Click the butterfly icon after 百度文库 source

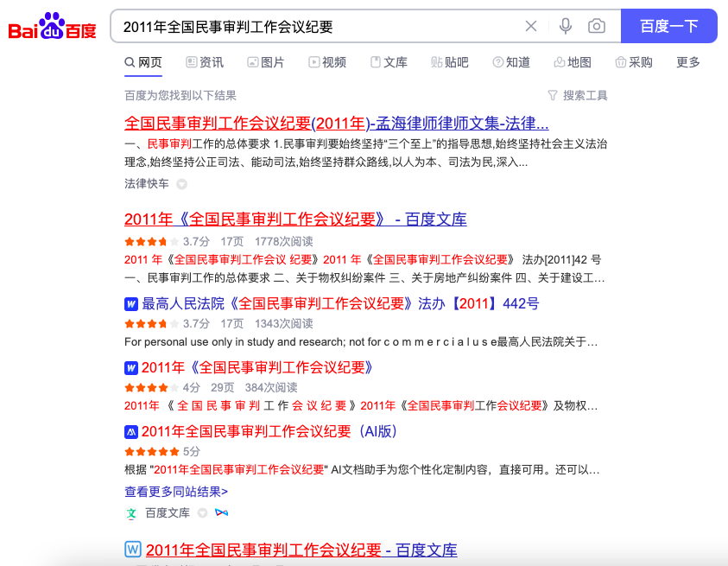pyautogui.click(x=220, y=513)
